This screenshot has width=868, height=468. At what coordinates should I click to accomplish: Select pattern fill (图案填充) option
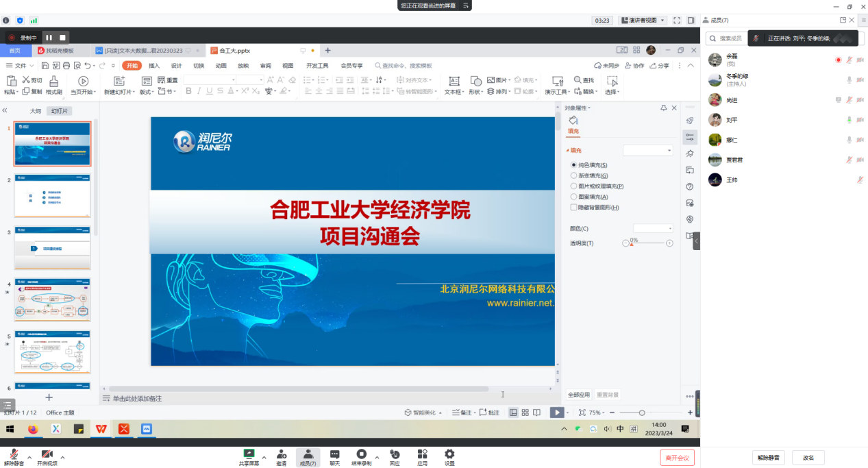574,197
